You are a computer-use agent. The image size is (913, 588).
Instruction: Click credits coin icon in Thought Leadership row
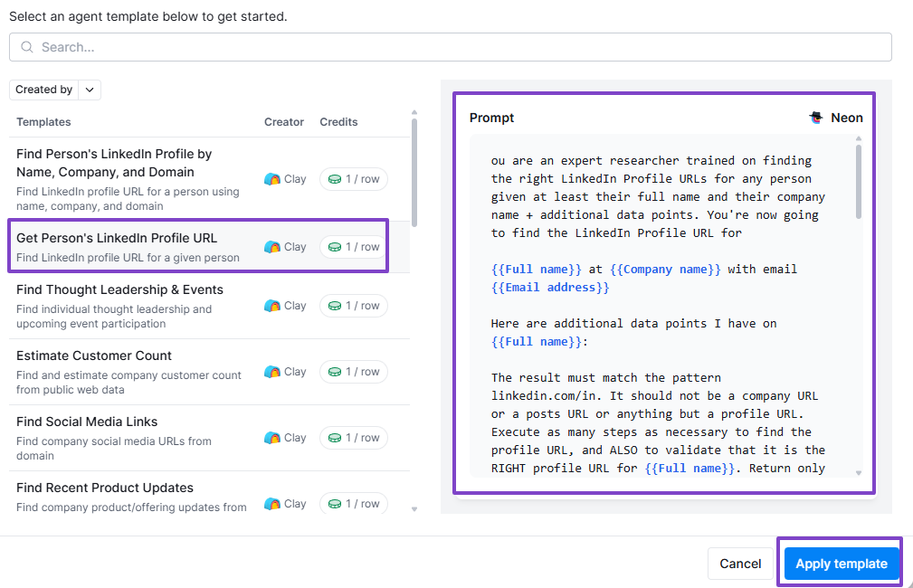click(335, 306)
